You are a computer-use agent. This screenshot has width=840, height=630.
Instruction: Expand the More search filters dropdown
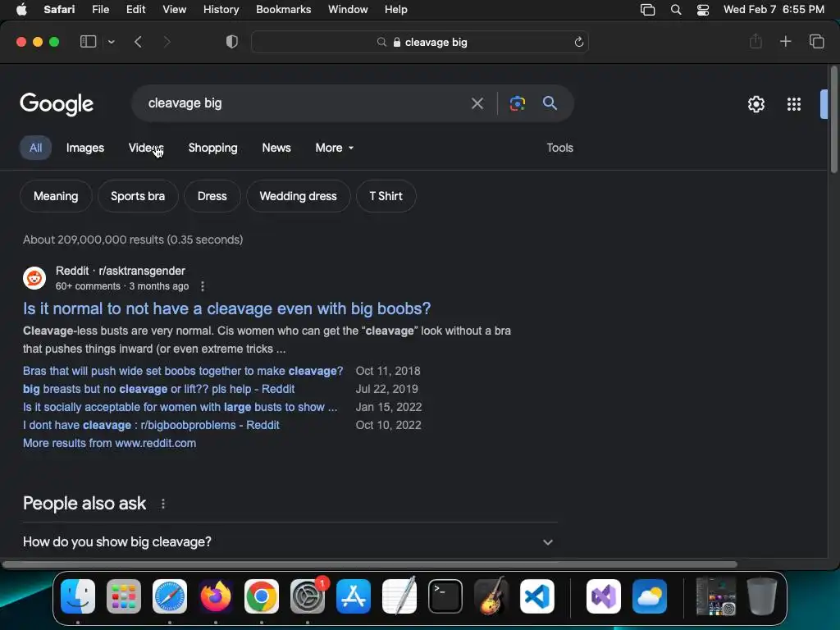click(335, 148)
